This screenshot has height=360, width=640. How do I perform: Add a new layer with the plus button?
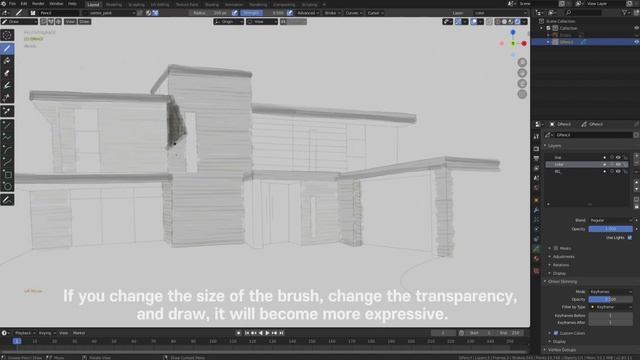coord(636,157)
